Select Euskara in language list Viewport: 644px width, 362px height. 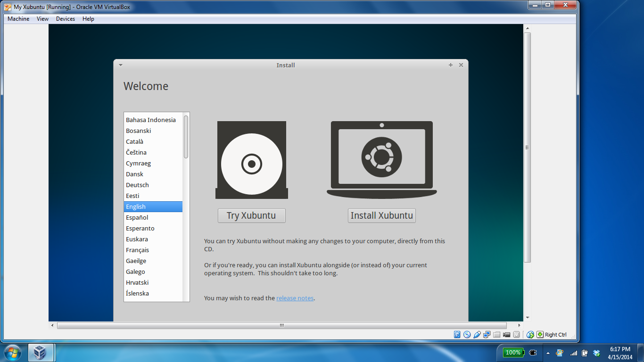pos(153,239)
